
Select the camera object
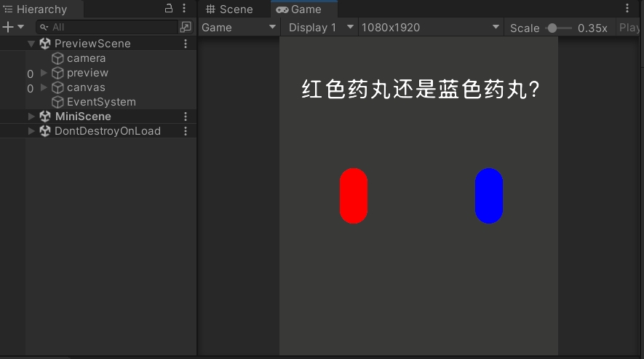point(86,58)
